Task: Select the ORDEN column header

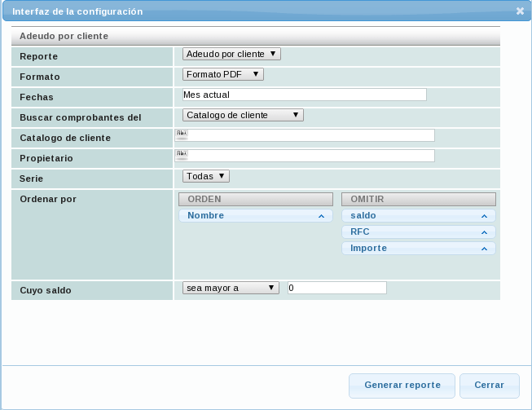Action: (255, 199)
